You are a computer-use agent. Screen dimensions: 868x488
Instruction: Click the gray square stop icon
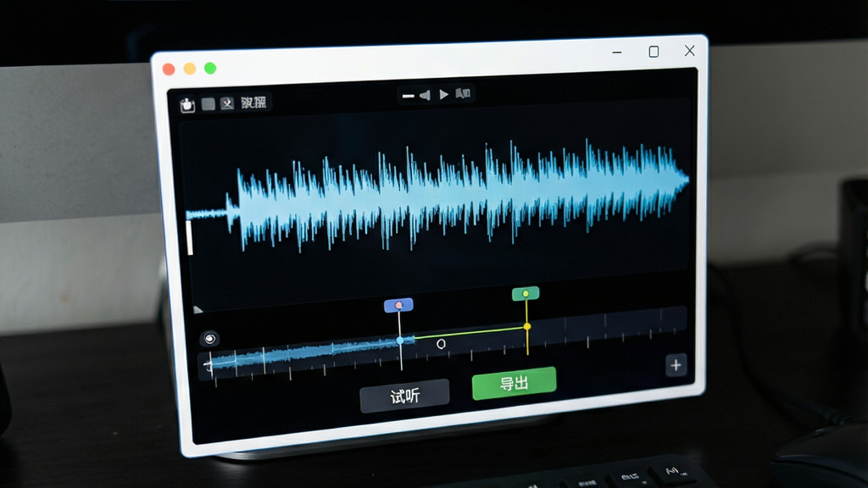click(x=209, y=103)
